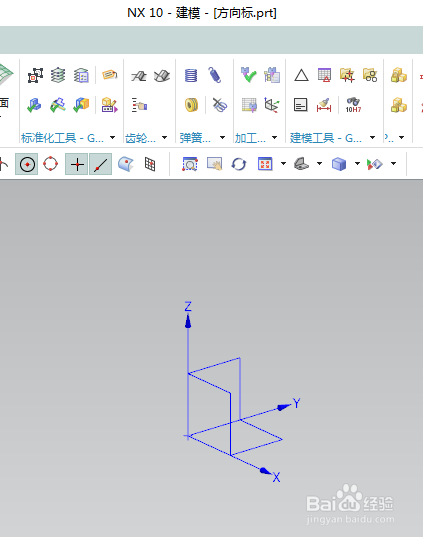Expand the view orientation dropdown arrow
Image resolution: width=423 pixels, height=537 pixels.
point(320,164)
